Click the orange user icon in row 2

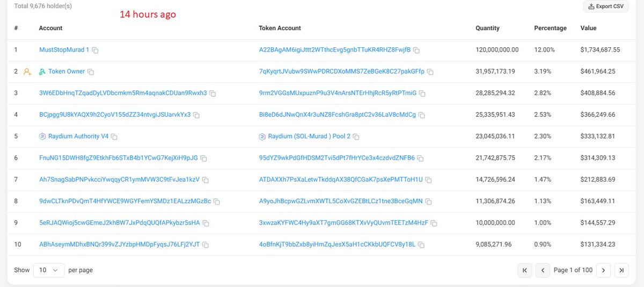click(x=27, y=71)
